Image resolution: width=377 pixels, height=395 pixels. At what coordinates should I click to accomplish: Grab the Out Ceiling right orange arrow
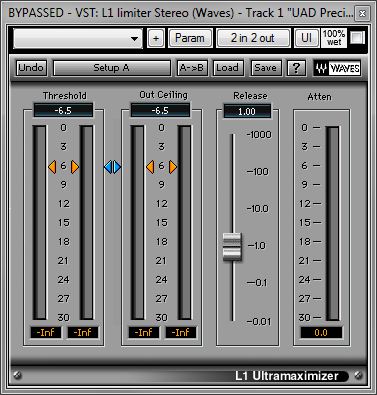[x=173, y=167]
